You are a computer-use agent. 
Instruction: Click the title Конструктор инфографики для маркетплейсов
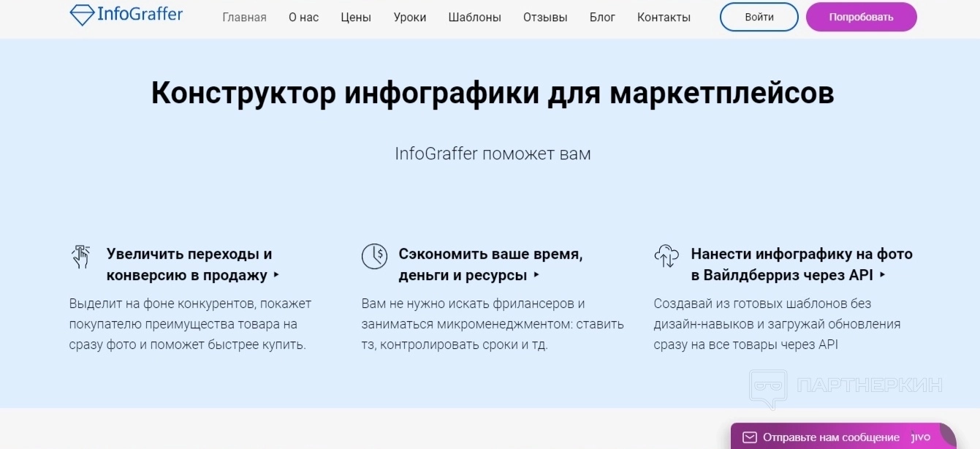click(493, 94)
